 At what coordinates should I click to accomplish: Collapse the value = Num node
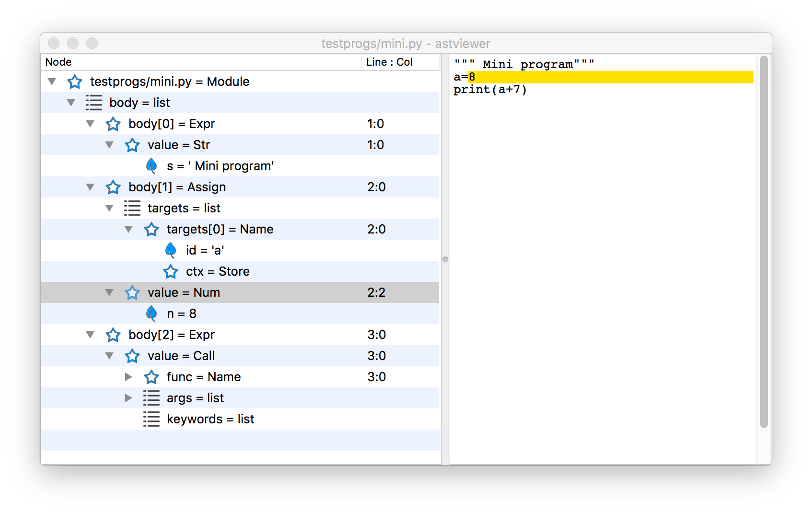click(109, 292)
